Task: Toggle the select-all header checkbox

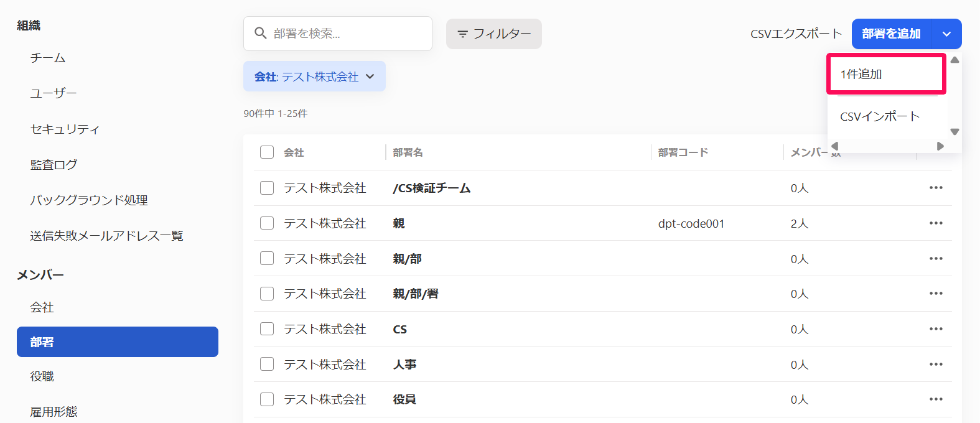Action: 267,152
